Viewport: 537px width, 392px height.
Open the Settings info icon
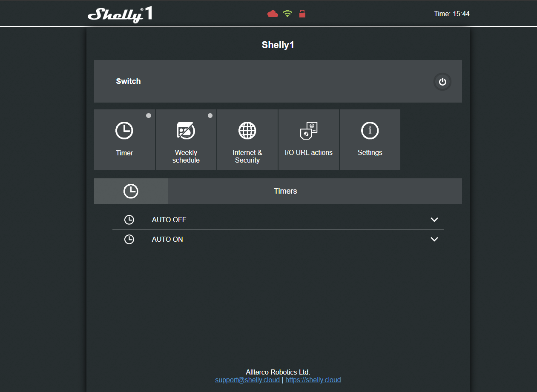pyautogui.click(x=370, y=130)
